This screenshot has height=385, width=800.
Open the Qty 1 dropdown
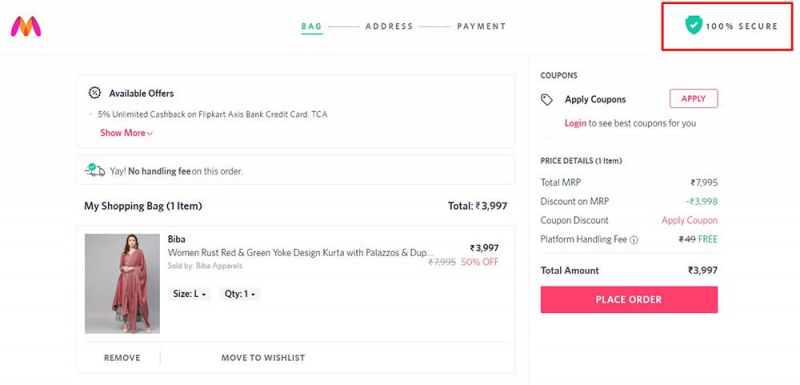click(x=240, y=294)
